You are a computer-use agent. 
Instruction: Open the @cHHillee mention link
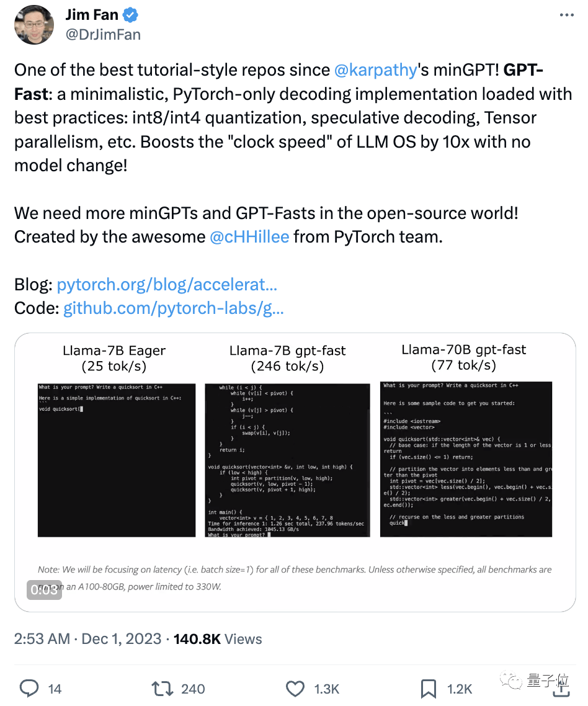(x=249, y=236)
